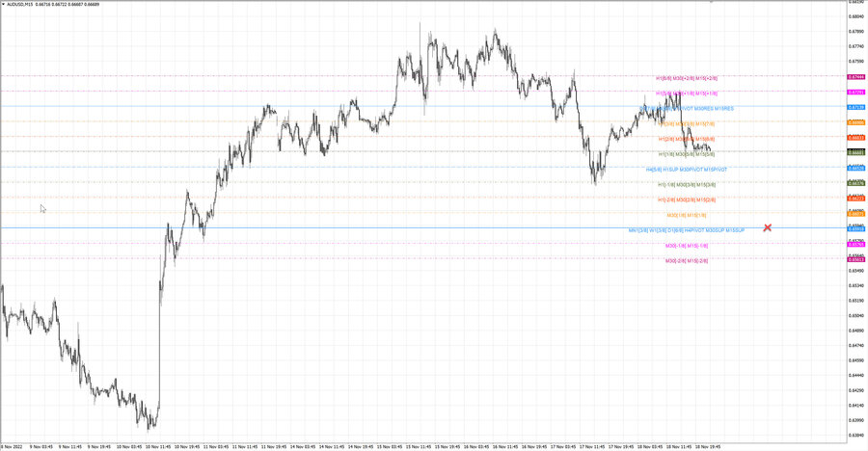
Task: Click the AUDUSD,M15 chart title text
Action: click(20, 5)
